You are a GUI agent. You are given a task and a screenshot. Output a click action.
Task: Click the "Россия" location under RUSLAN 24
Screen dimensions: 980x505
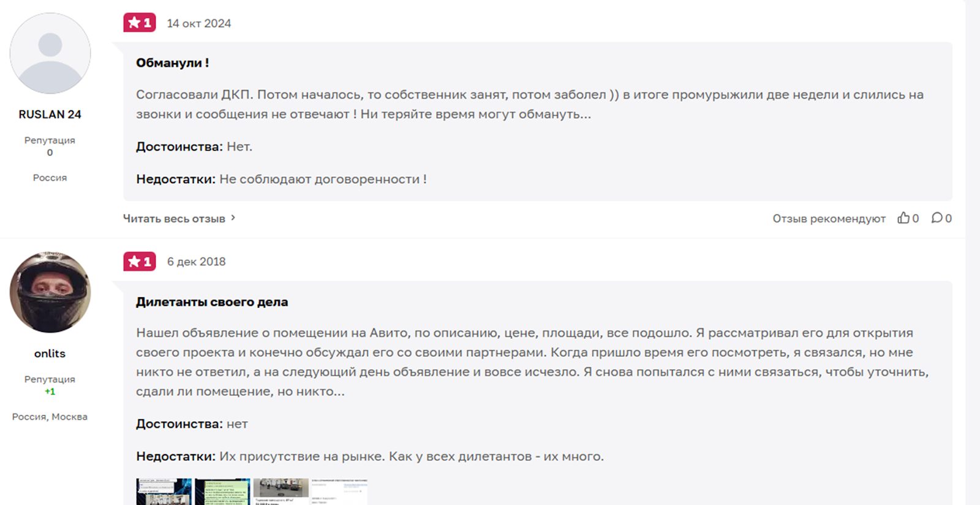pyautogui.click(x=50, y=178)
